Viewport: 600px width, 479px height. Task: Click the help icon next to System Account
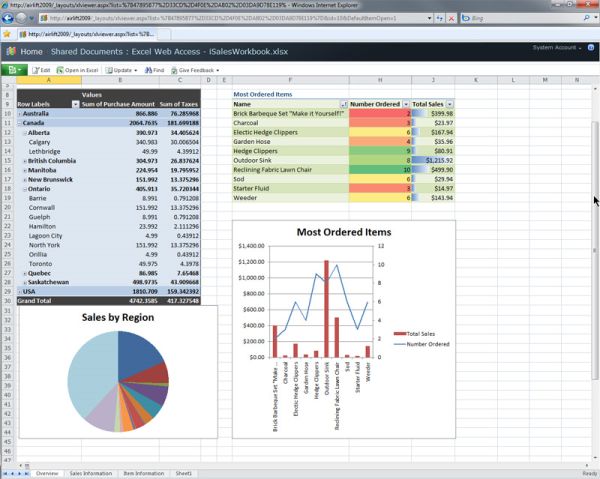(591, 47)
